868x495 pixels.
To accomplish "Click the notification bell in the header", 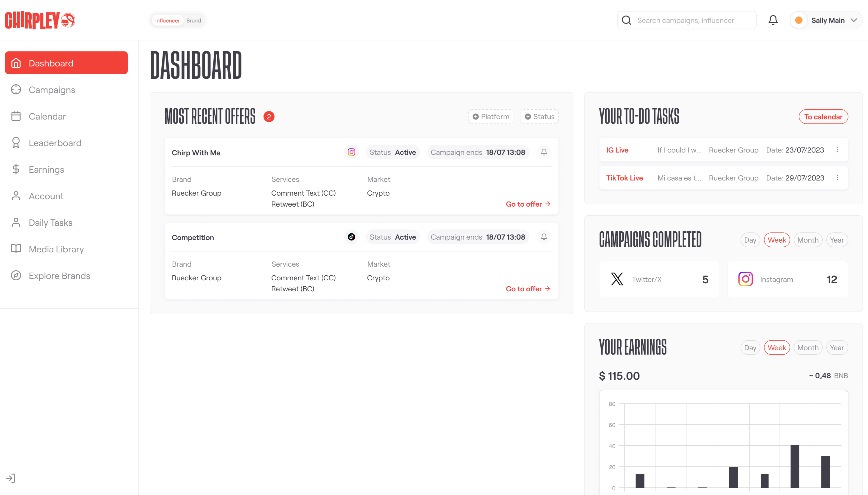I will click(x=773, y=20).
